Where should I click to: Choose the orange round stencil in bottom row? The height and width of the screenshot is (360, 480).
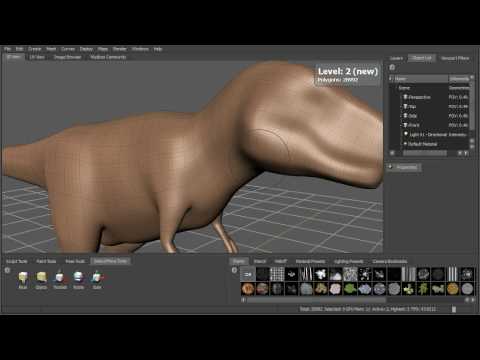pyautogui.click(x=248, y=289)
